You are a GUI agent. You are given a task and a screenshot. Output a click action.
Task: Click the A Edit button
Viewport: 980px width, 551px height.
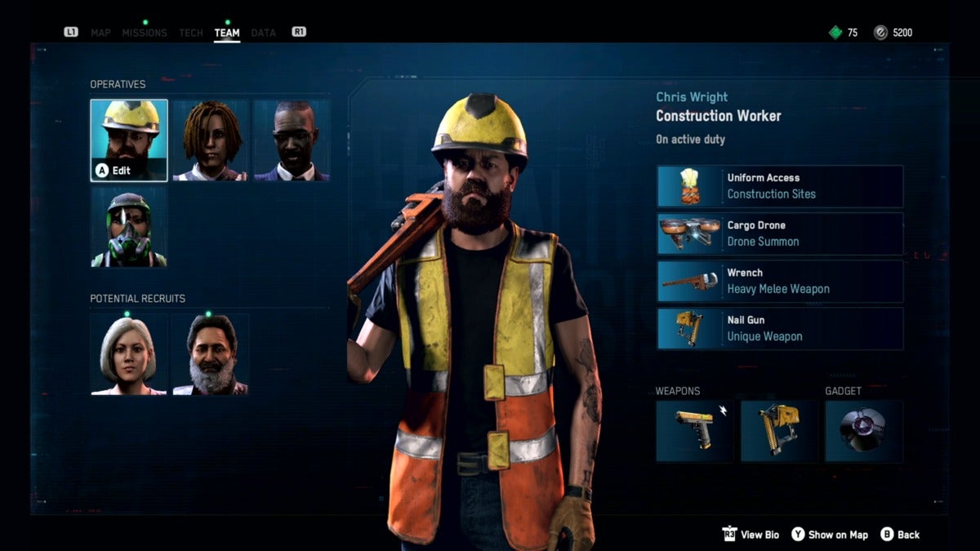(113, 171)
